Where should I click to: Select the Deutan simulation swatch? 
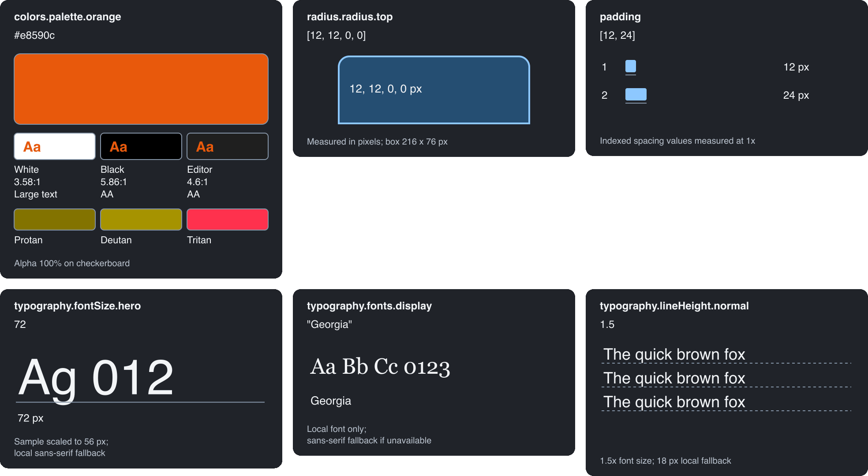pyautogui.click(x=141, y=219)
